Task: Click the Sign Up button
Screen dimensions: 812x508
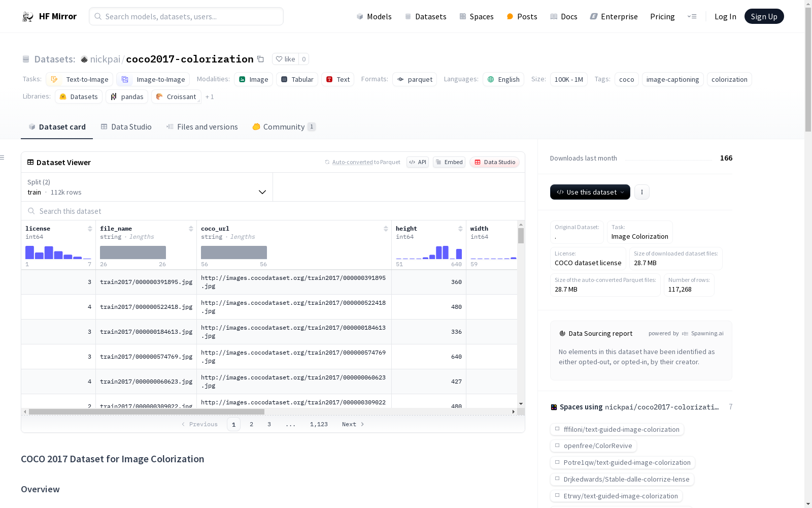Action: point(764,16)
